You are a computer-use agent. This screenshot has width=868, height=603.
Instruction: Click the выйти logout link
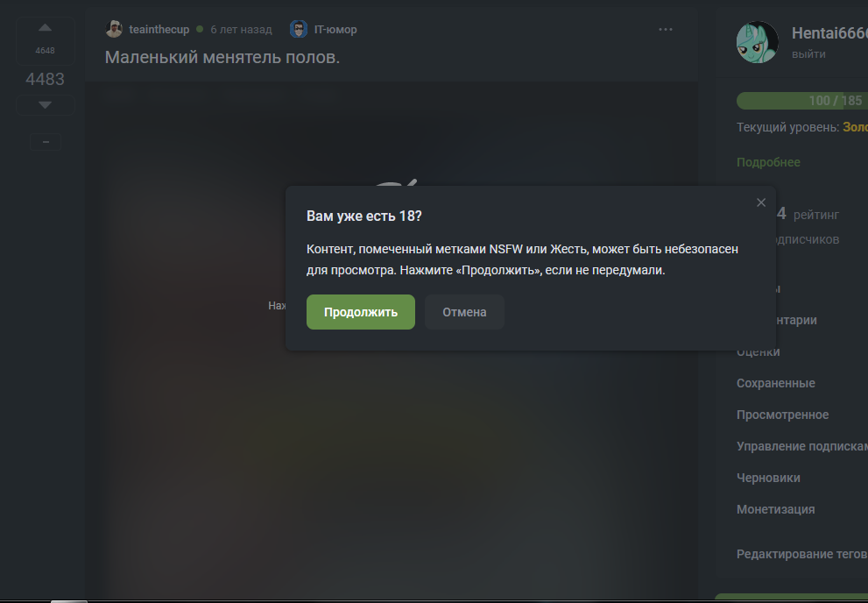(x=808, y=54)
